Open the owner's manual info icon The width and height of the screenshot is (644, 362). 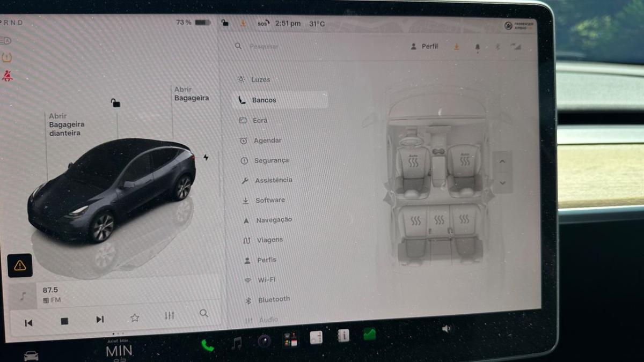[343, 336]
